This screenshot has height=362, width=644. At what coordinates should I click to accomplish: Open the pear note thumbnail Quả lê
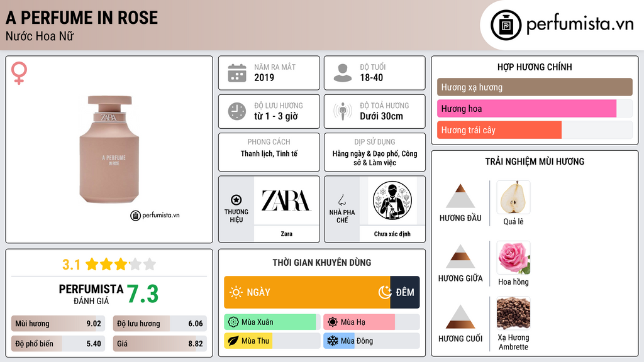[x=513, y=197]
